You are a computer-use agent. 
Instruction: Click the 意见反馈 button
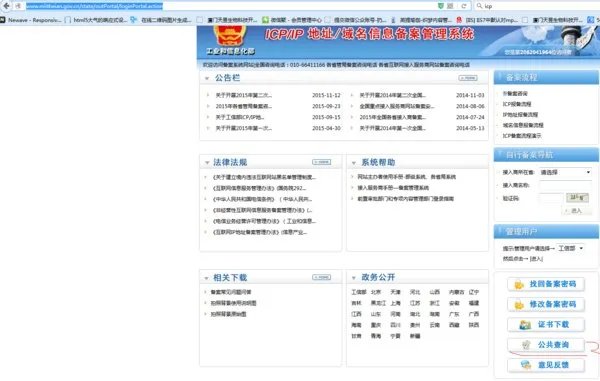[x=546, y=365]
